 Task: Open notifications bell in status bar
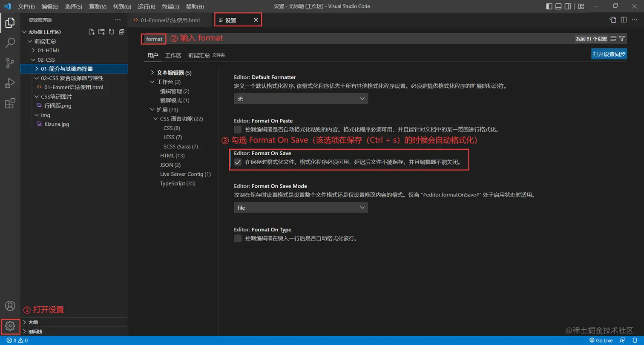pos(634,340)
